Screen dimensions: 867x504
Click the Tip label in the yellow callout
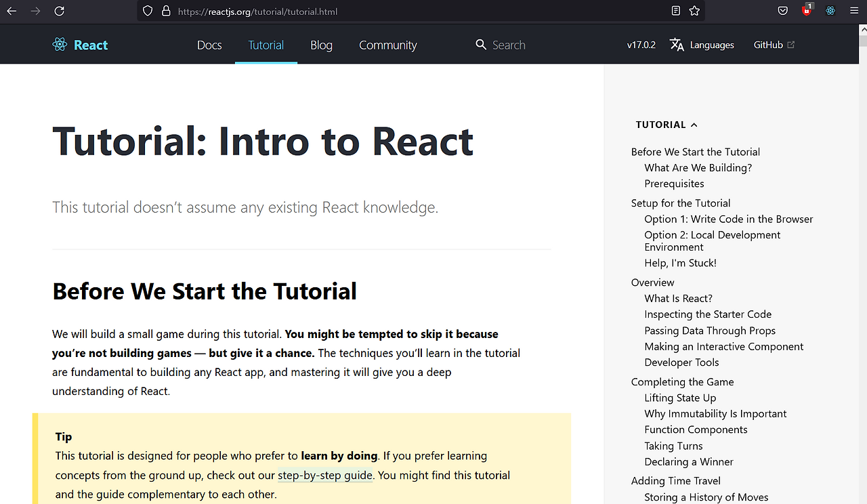pyautogui.click(x=64, y=437)
